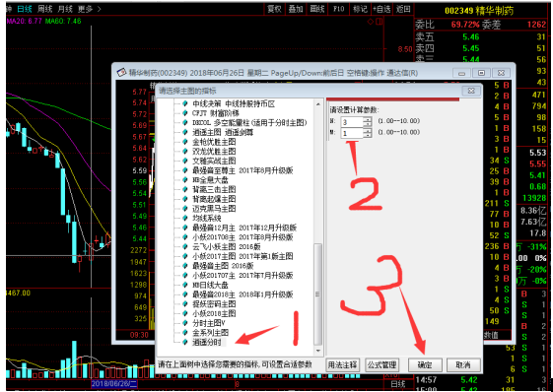Screen dimensions: 553x392
Task: Select 小妖2017主图 2017年第1版主图 row
Action: pos(242,256)
